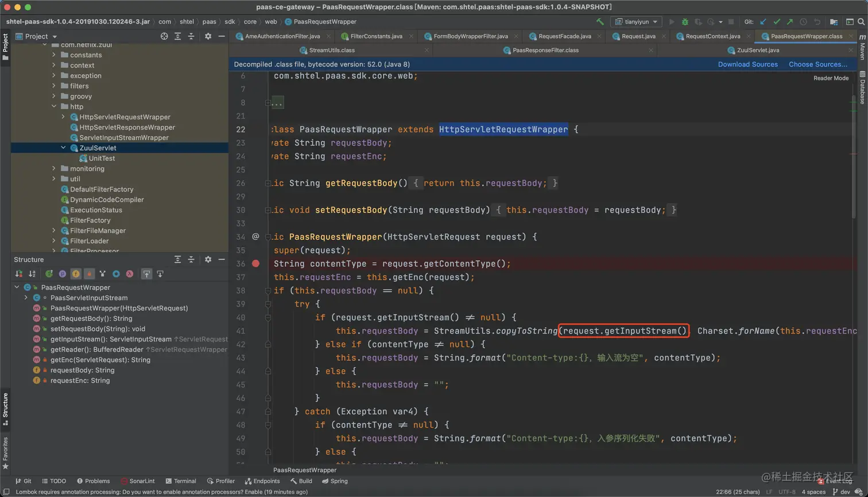Open Search Everywhere magnifier icon

click(x=861, y=22)
